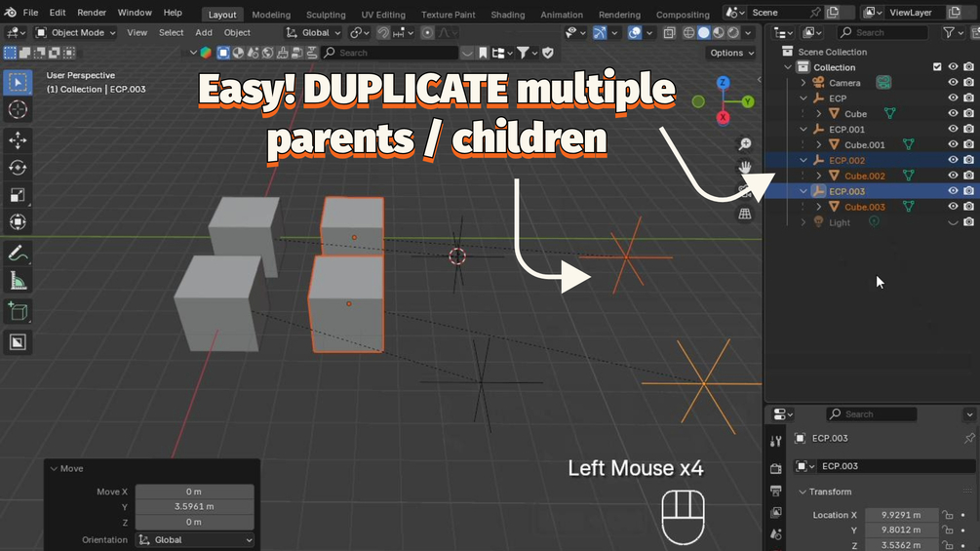Open the View Layer properties tab

pyautogui.click(x=775, y=513)
